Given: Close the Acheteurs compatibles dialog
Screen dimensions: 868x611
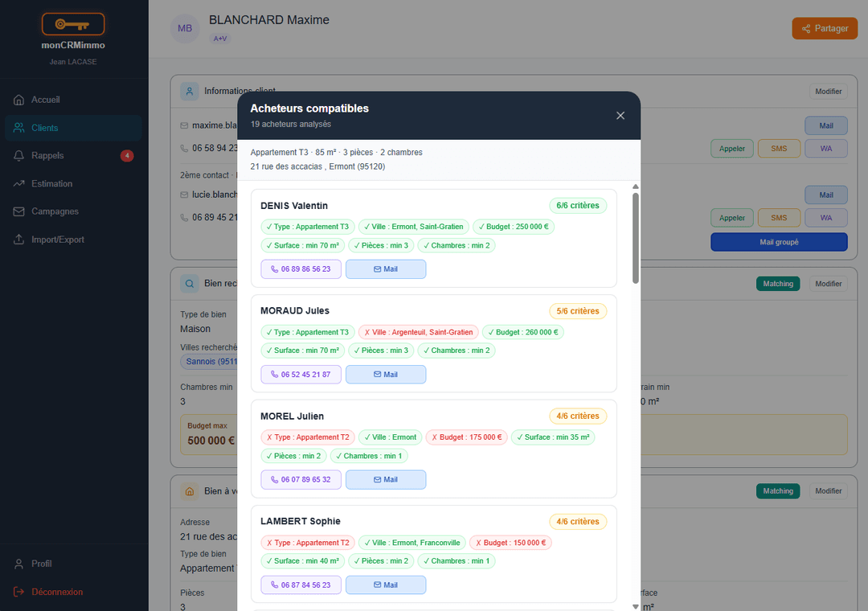Looking at the screenshot, I should point(620,115).
